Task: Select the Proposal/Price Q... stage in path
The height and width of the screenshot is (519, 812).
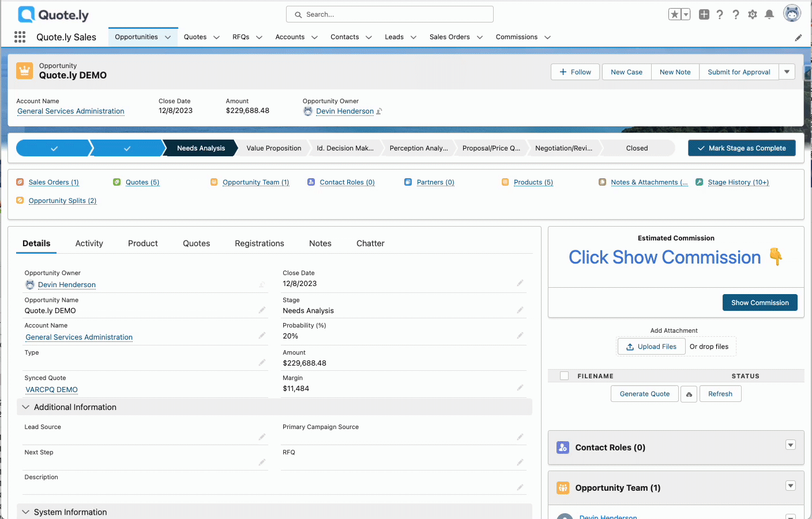Action: click(491, 148)
